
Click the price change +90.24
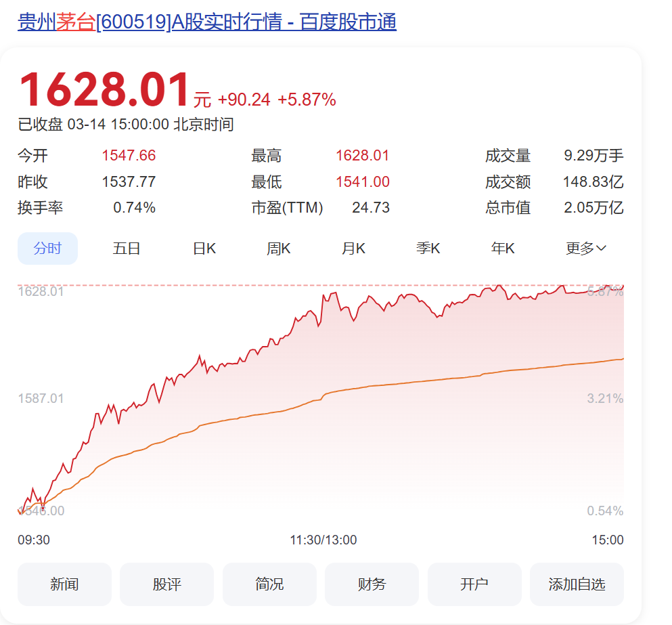click(244, 100)
